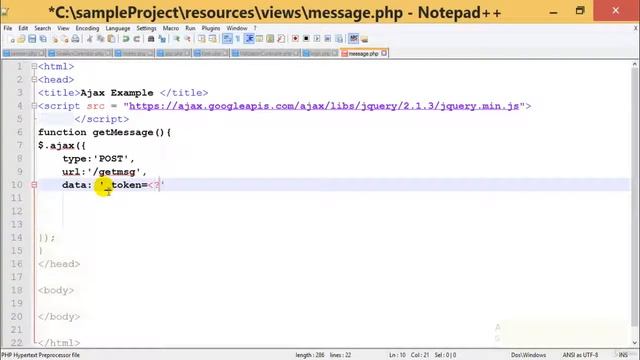Viewport: 640px width, 360px height.
Task: Start macro recording with red dot icon
Action: pyautogui.click(x=295, y=39)
